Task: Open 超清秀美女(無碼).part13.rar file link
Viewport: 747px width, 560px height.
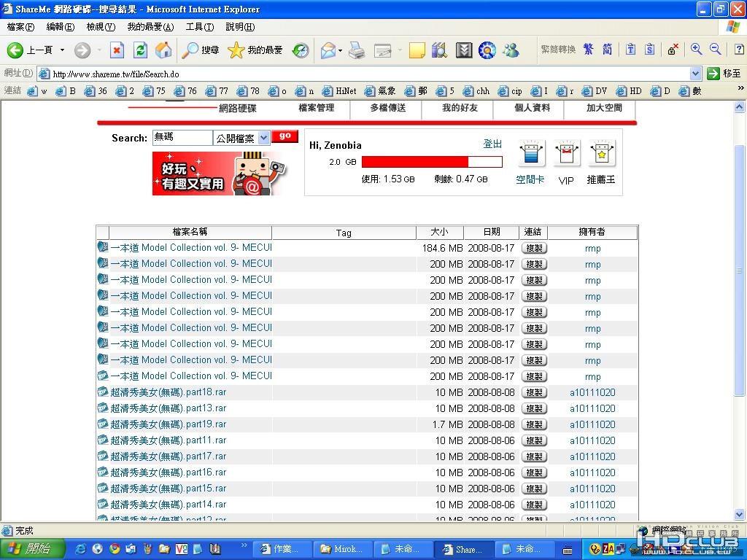Action: (169, 408)
